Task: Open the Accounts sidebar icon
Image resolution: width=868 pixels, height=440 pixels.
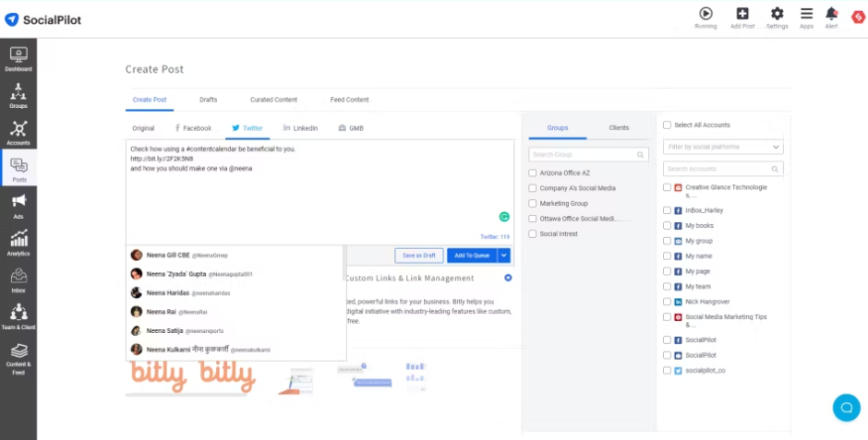Action: coord(18,133)
